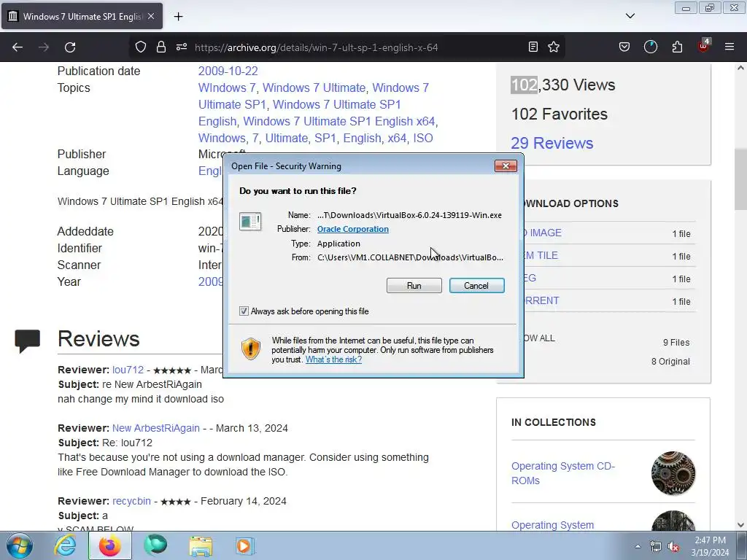Image resolution: width=747 pixels, height=560 pixels.
Task: Open the Pocket save icon
Action: (624, 47)
